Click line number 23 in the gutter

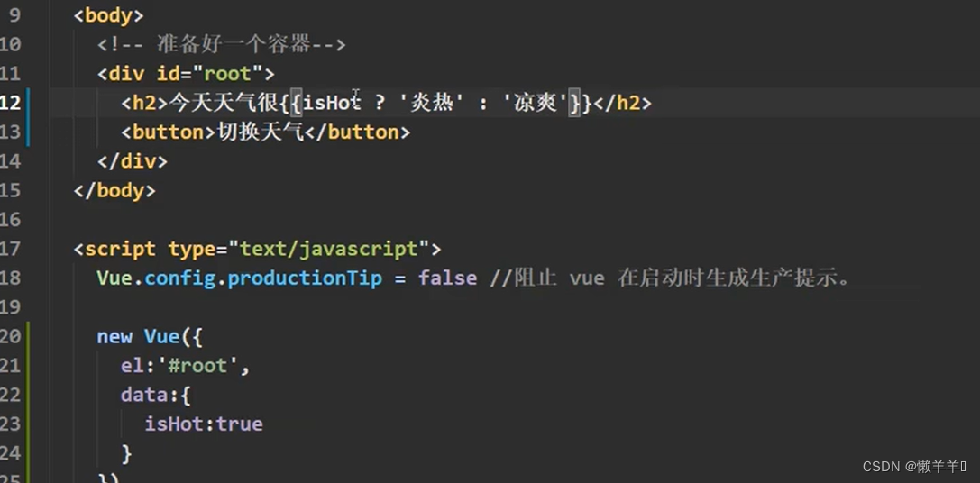click(x=10, y=424)
